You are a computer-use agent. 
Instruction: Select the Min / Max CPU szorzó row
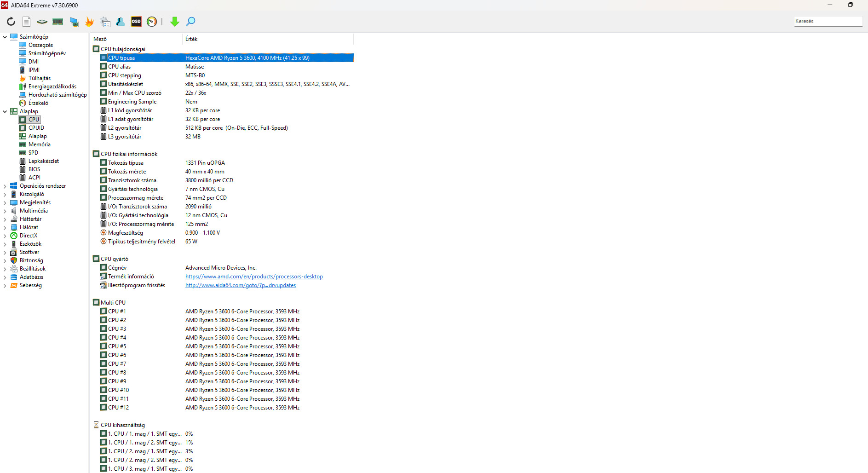pyautogui.click(x=227, y=93)
